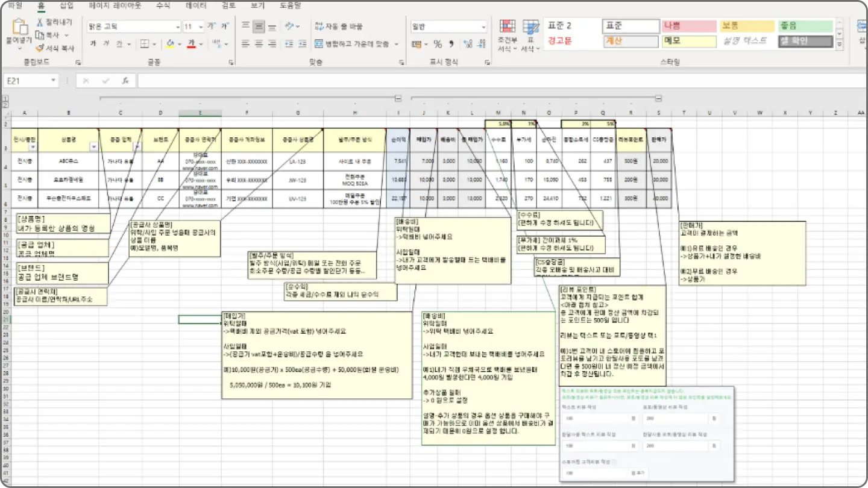The image size is (868, 488).
Task: Click the phonetic guide (윗주) icon
Action: click(x=217, y=44)
